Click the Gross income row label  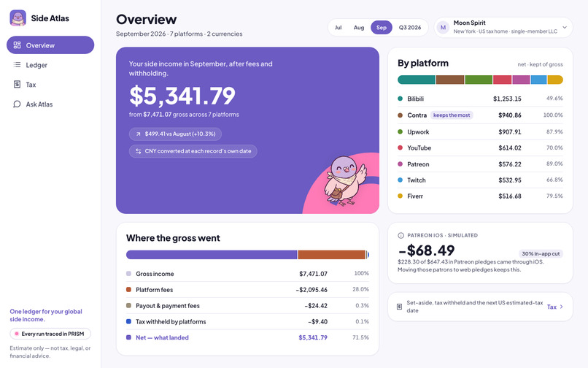click(155, 274)
